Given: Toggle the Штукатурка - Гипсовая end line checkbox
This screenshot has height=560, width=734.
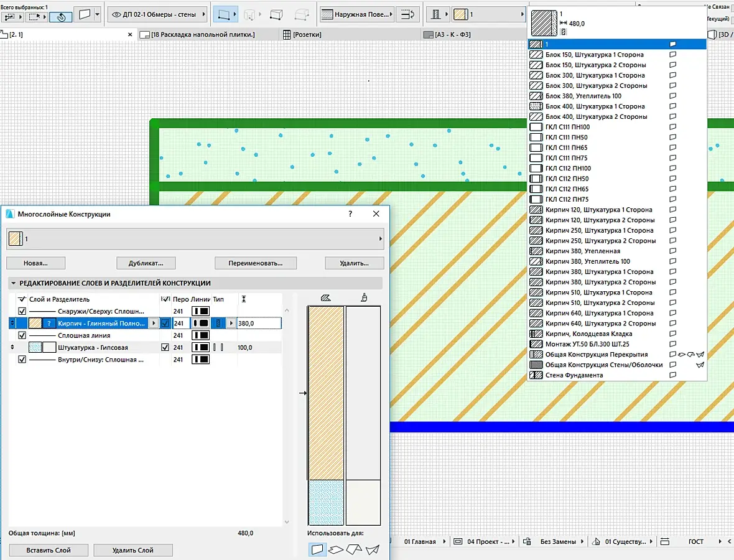Looking at the screenshot, I should [165, 348].
